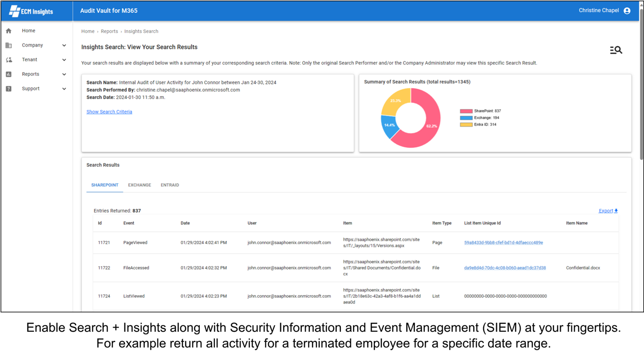The image size is (644, 362).
Task: Click the Insights Search breadcrumb
Action: tap(141, 32)
